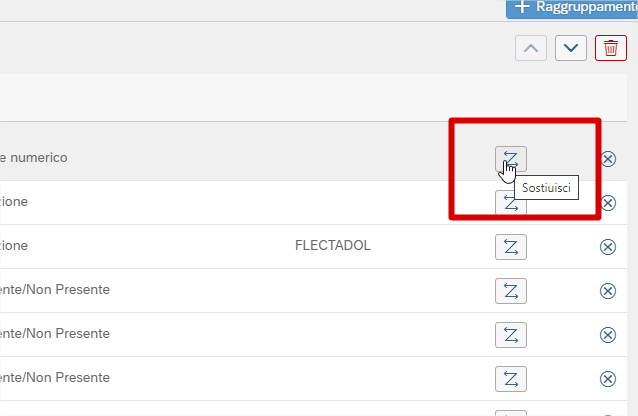Move item down with the chevron-down button
The width and height of the screenshot is (638, 416).
click(x=570, y=48)
